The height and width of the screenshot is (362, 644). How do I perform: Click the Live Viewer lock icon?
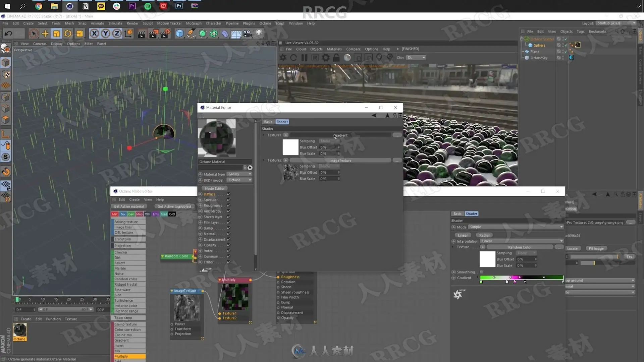[x=336, y=58]
